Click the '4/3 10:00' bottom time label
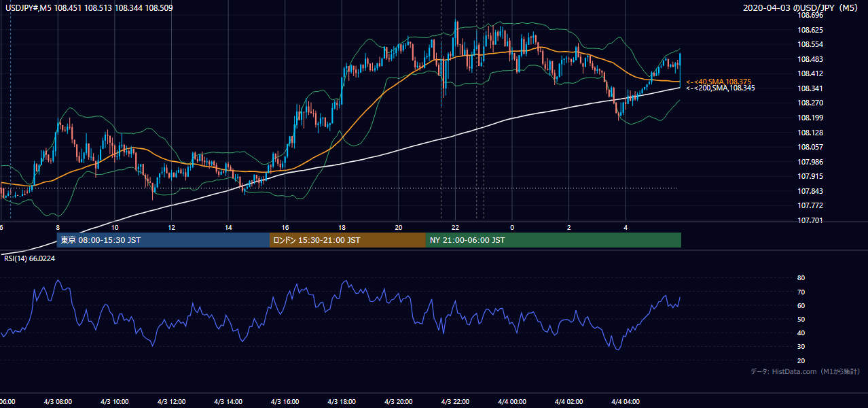Screen dimensions: 868x408 click(x=114, y=401)
